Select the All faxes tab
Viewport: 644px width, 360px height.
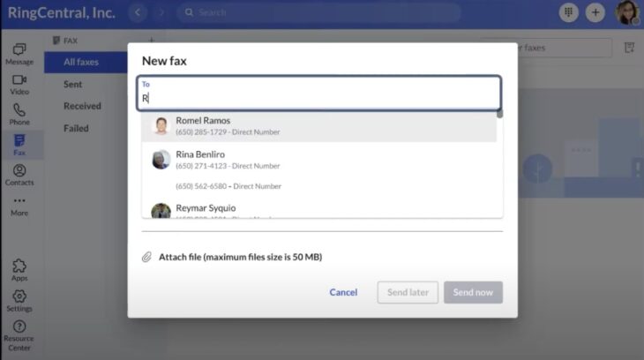[81, 62]
